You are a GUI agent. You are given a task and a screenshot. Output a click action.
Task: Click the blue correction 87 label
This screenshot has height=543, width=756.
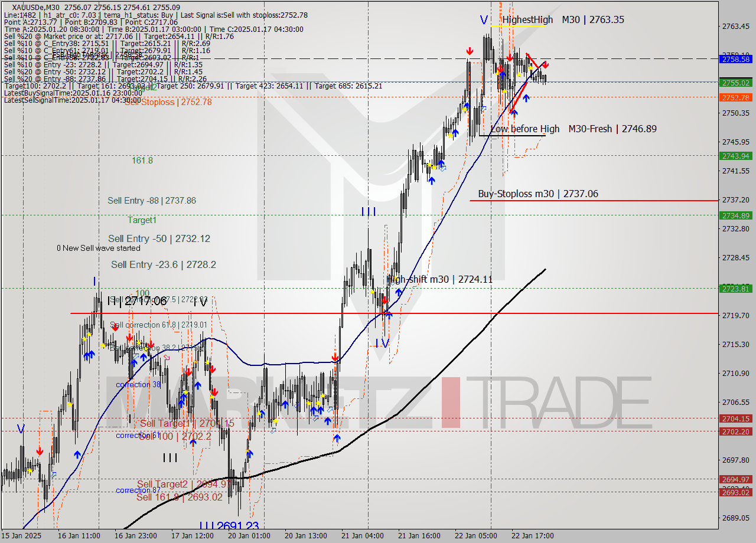(138, 490)
